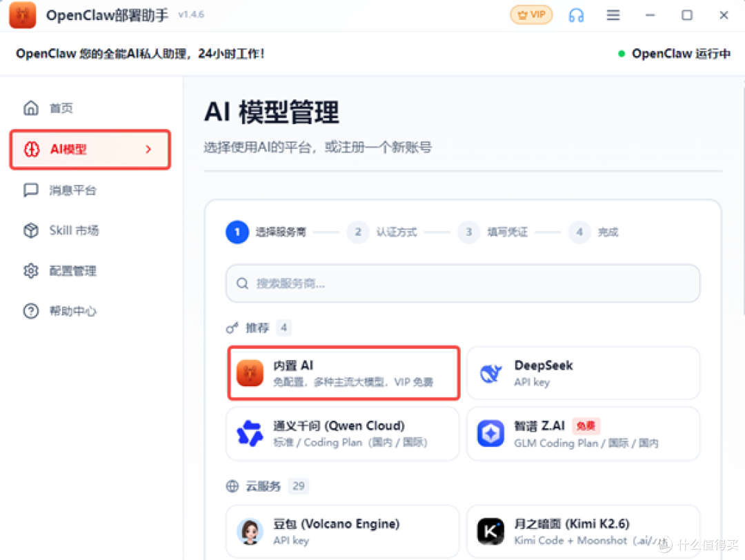Choose the 内置 AI provider card

pos(344,373)
